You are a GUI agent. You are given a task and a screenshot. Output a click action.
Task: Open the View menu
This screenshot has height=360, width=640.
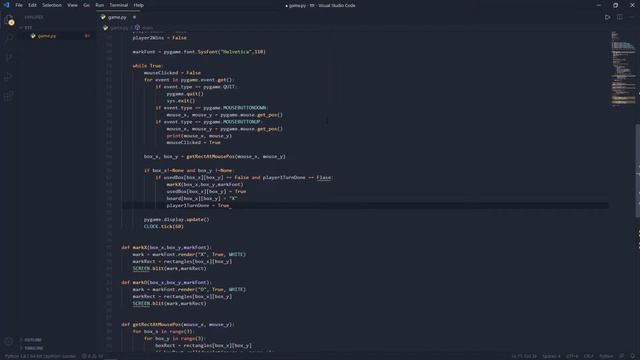click(72, 5)
